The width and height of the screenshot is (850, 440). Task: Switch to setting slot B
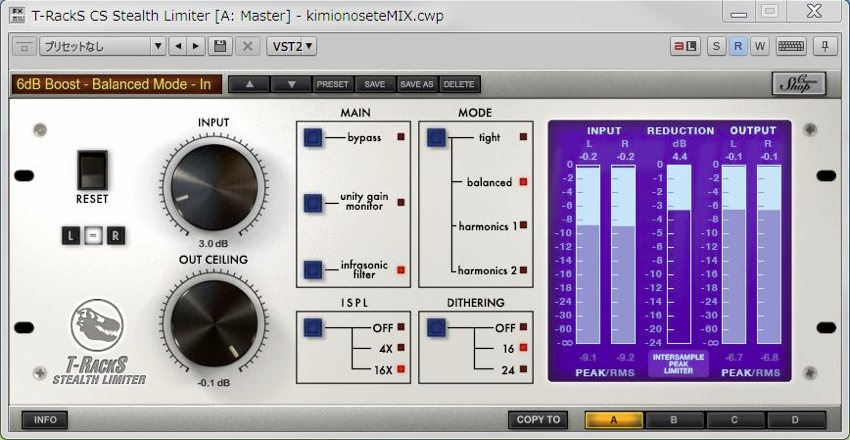click(674, 420)
